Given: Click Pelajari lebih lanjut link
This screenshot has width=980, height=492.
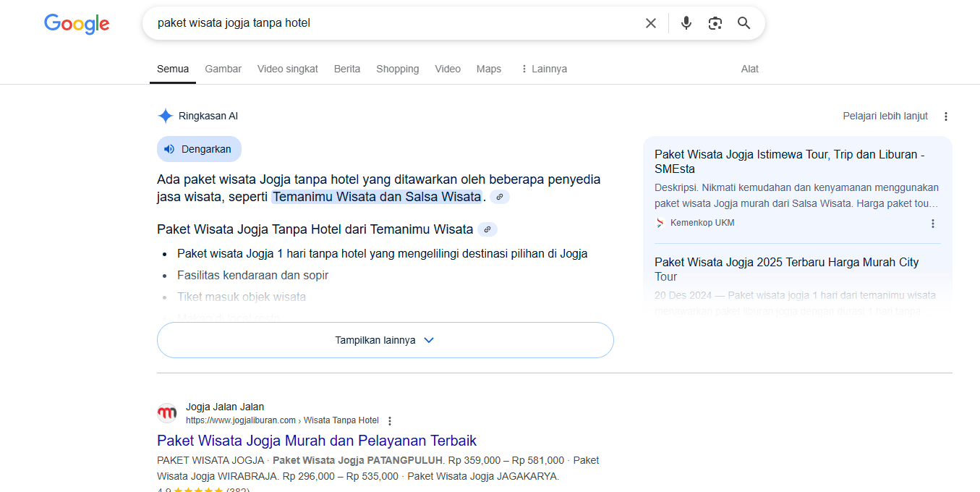Looking at the screenshot, I should [x=885, y=116].
